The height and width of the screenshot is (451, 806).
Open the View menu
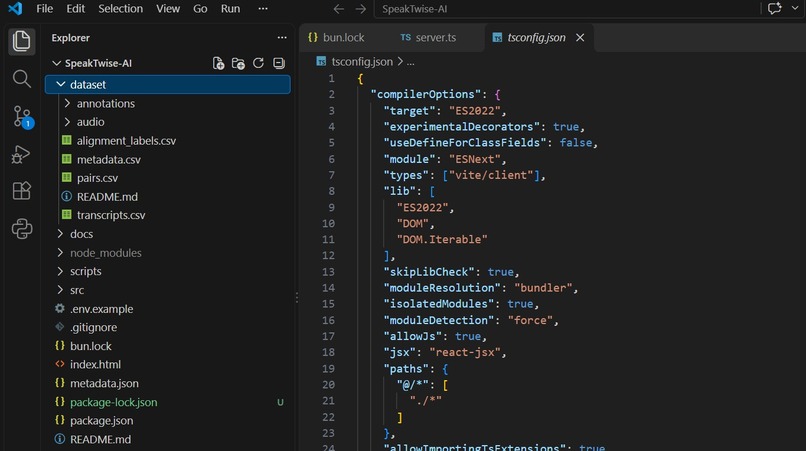[x=168, y=9]
